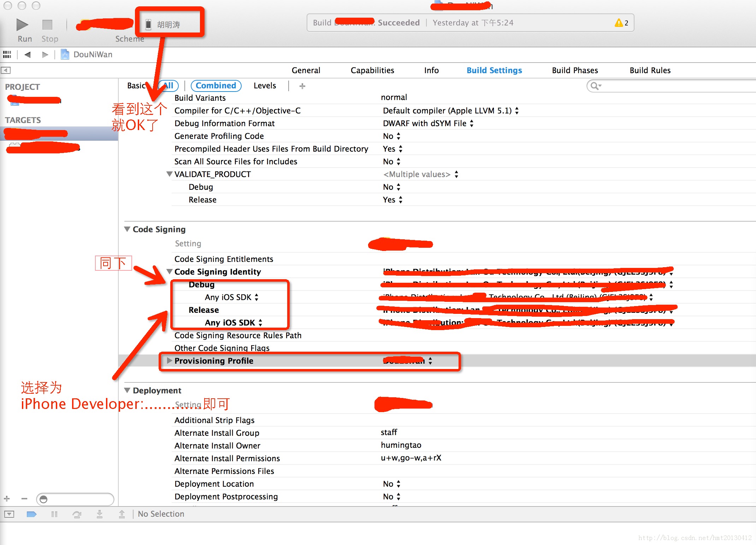Change VALIDATE_PRODUCT Debug value
The image size is (756, 545).
coord(392,187)
